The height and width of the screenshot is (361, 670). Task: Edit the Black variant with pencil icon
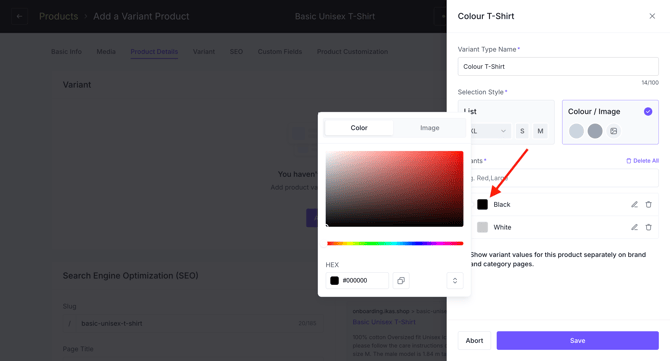(635, 205)
